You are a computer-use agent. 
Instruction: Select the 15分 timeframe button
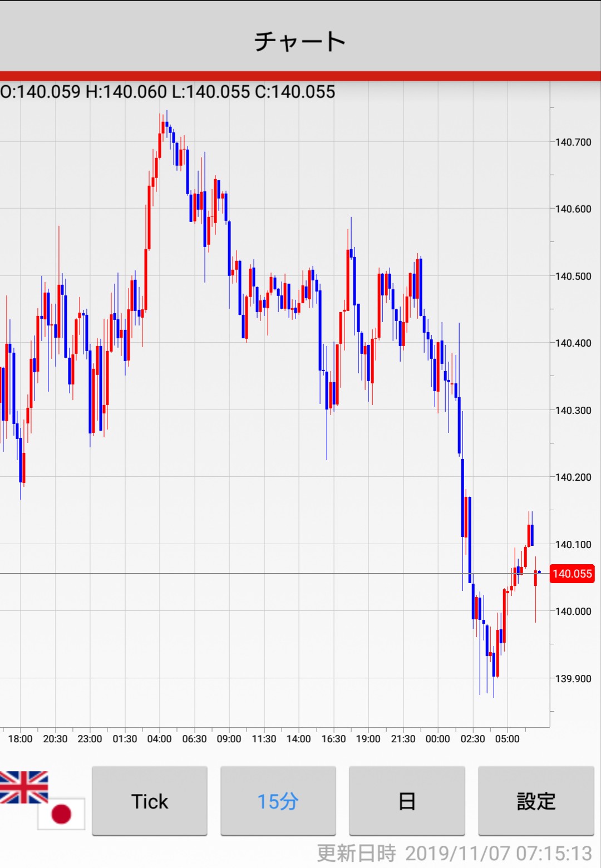click(278, 801)
